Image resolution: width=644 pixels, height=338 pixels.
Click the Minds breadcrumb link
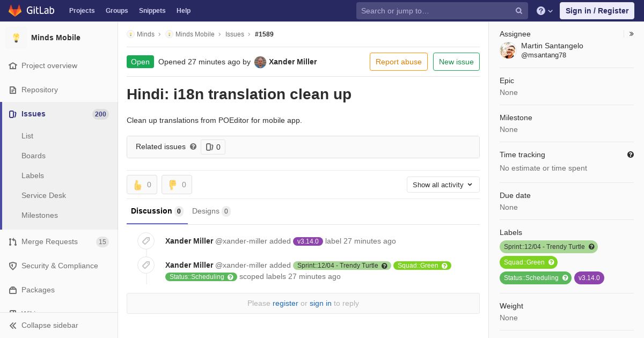(x=145, y=34)
